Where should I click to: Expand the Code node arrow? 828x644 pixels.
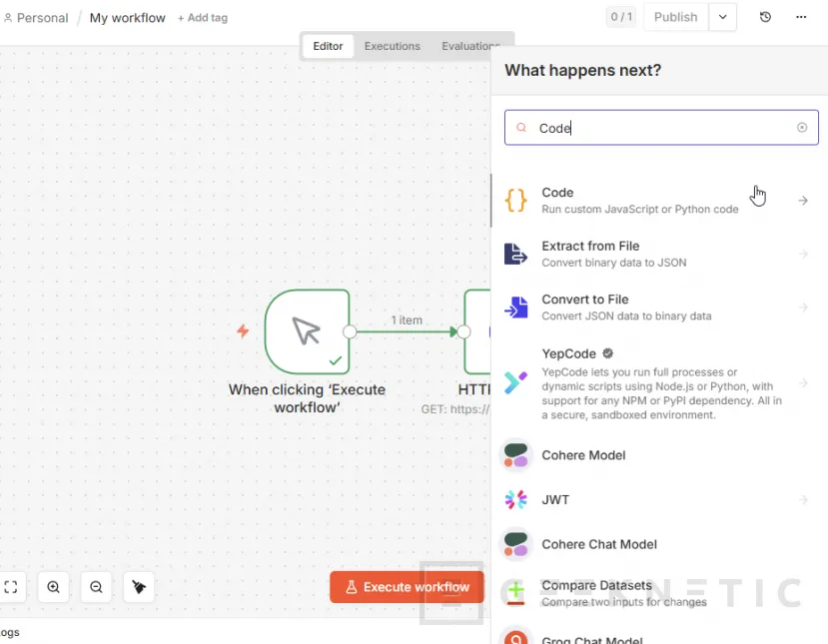tap(803, 201)
